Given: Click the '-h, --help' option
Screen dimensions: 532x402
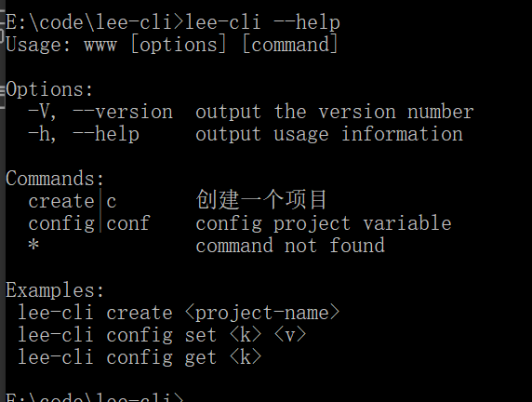Looking at the screenshot, I should click(x=84, y=134).
